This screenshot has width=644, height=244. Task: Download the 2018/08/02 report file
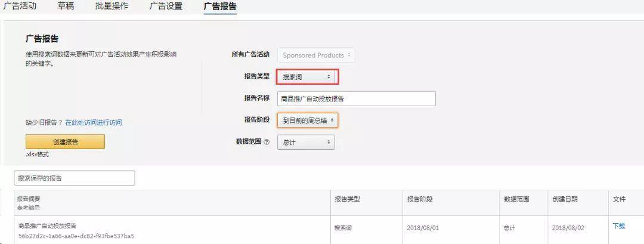click(x=618, y=226)
